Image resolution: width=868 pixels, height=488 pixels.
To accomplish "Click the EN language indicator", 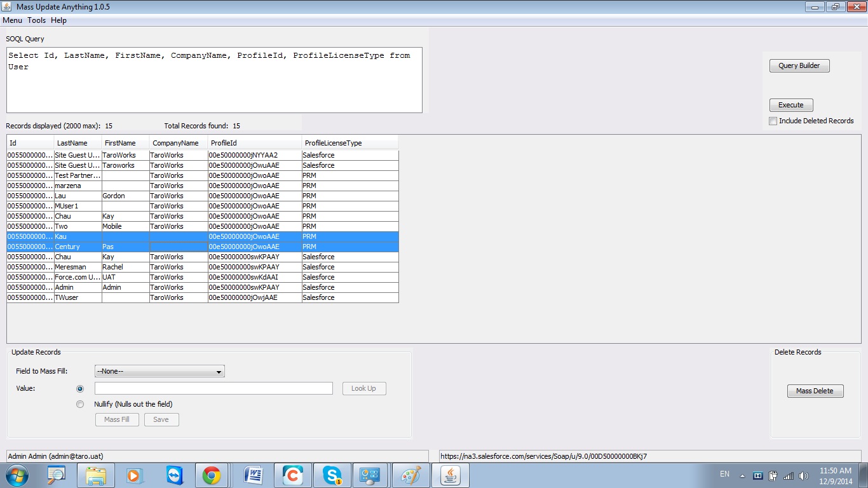I will click(724, 474).
